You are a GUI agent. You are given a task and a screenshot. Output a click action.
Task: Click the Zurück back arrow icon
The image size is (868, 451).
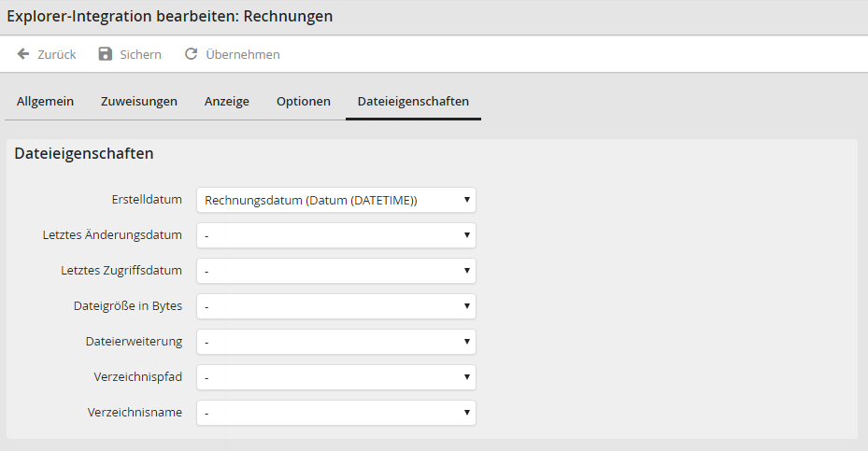[23, 54]
